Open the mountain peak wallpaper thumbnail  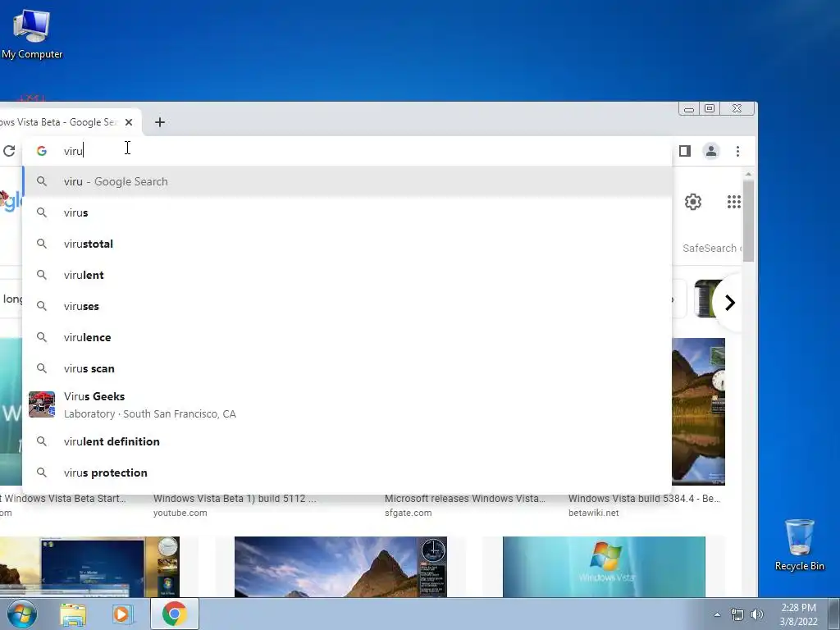click(340, 567)
